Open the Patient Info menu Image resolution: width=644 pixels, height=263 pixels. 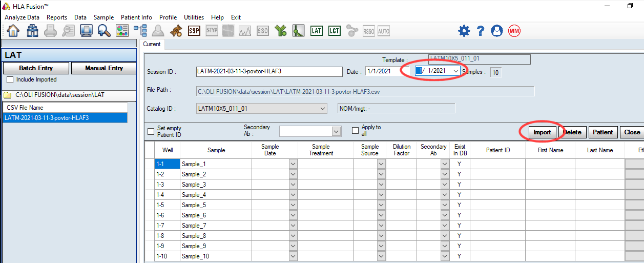[x=136, y=17]
